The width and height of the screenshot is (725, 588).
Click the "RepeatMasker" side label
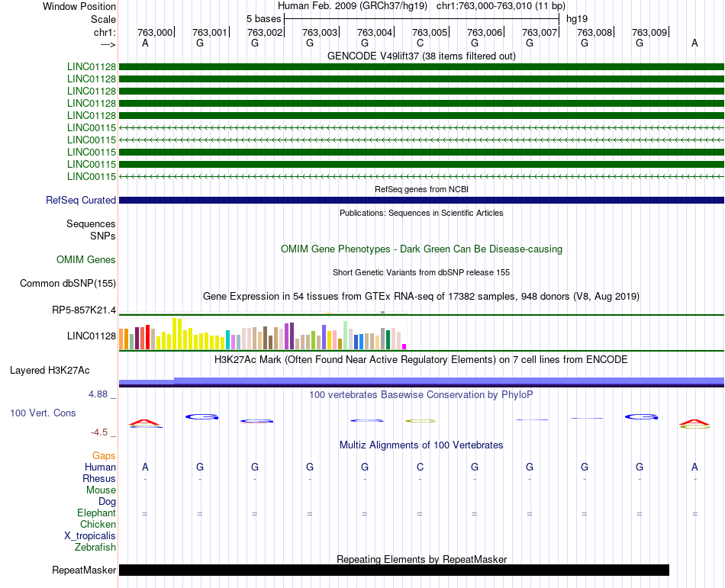click(84, 570)
